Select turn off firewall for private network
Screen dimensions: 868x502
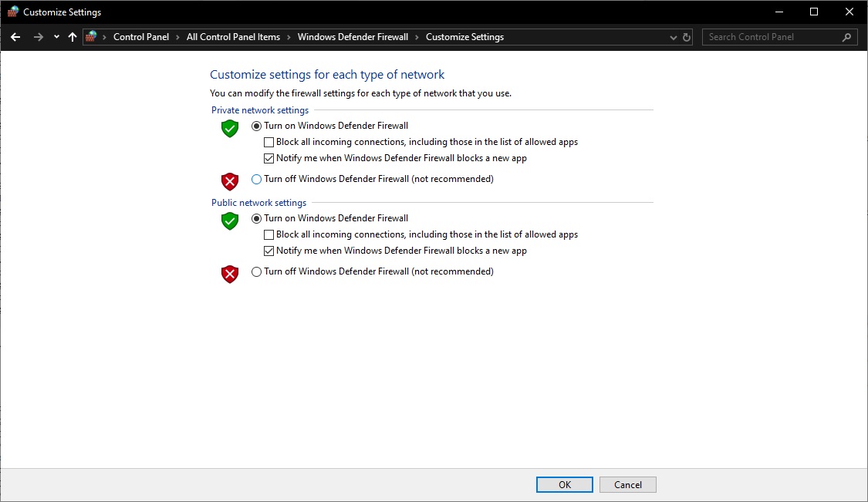(255, 178)
